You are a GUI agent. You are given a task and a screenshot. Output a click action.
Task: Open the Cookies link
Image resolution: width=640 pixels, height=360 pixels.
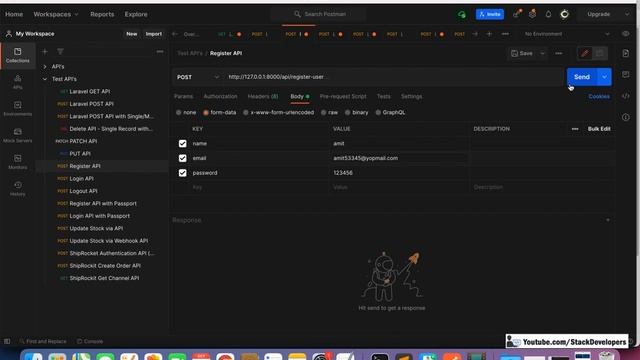[599, 97]
